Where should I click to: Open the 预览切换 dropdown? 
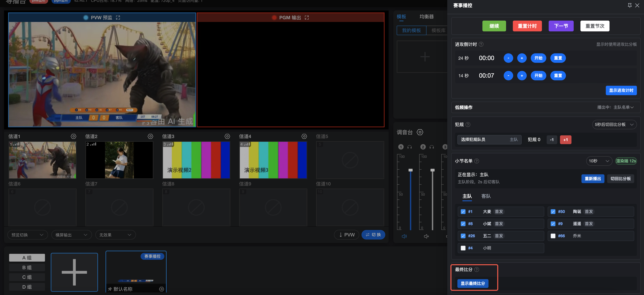28,235
